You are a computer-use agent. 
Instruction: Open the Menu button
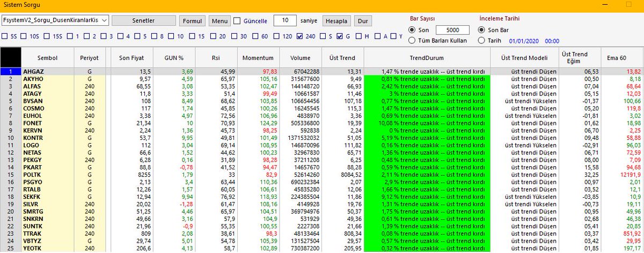pos(219,20)
